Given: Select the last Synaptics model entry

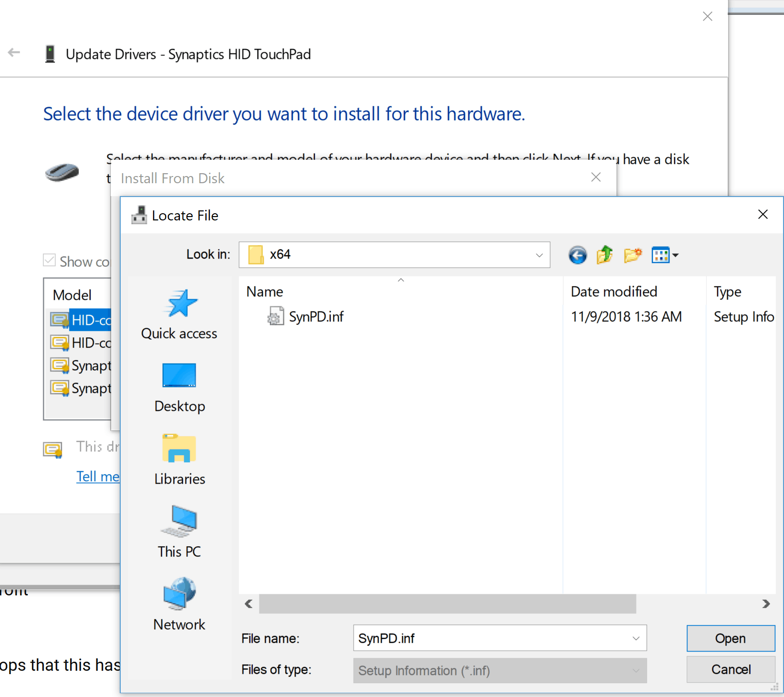Looking at the screenshot, I should pos(80,388).
